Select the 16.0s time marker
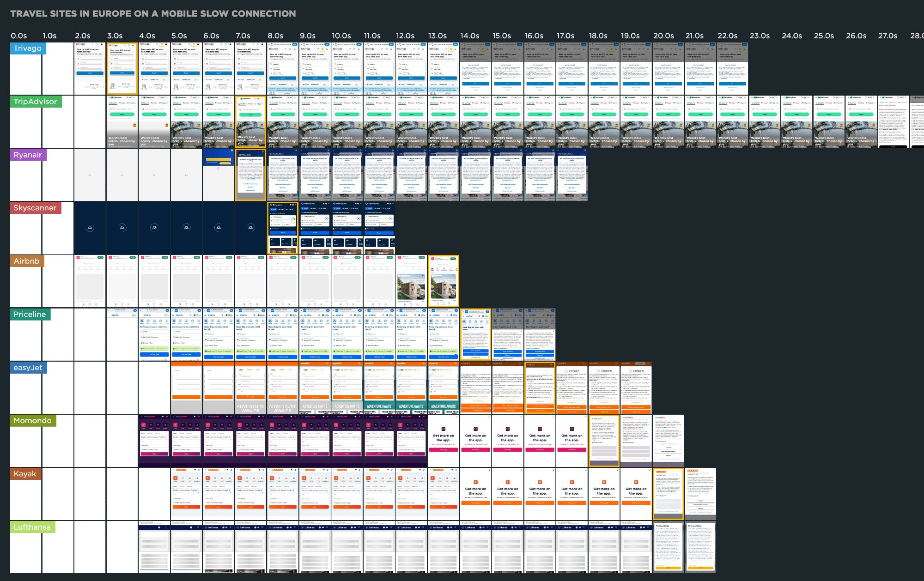Screen dimensions: 924x581 tap(534, 36)
